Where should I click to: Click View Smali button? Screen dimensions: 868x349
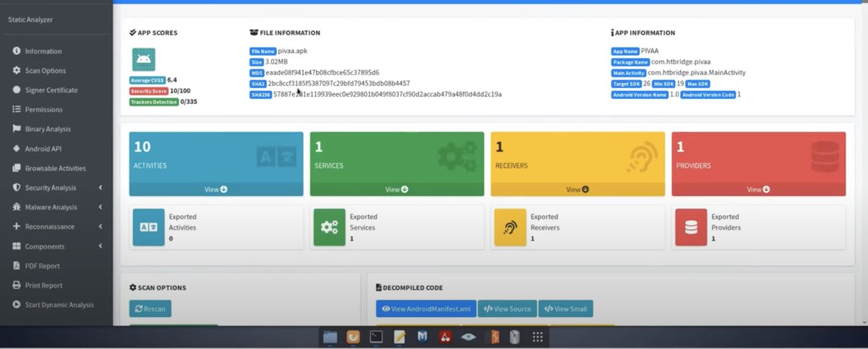coord(566,309)
